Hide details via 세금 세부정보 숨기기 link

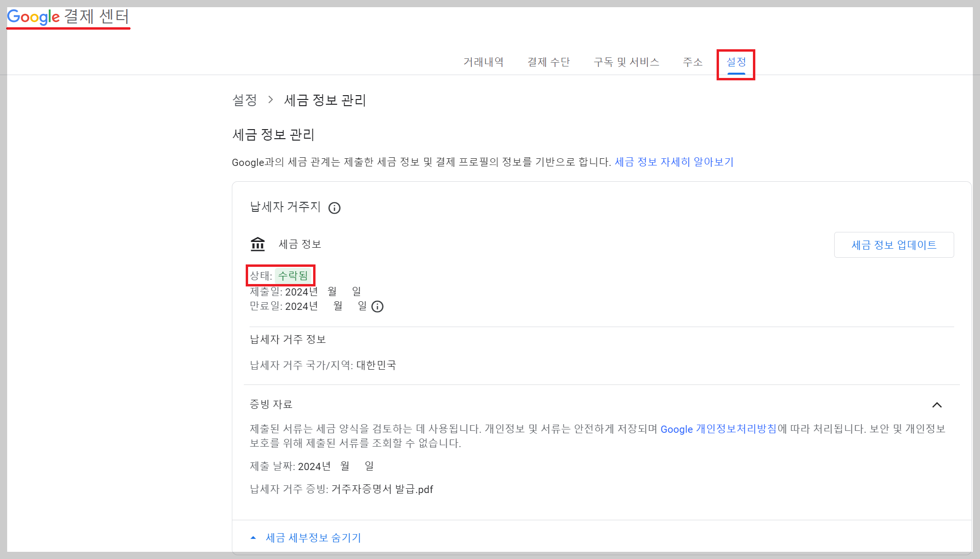click(313, 538)
